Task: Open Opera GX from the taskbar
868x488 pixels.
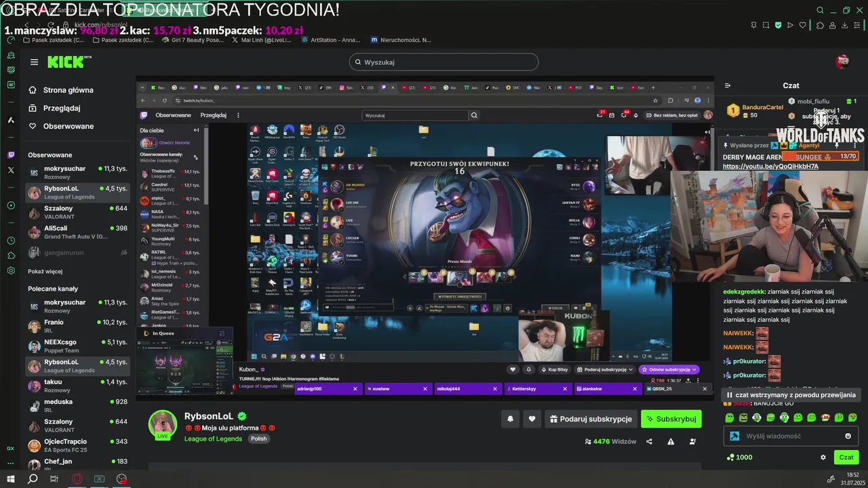Action: 77,479
